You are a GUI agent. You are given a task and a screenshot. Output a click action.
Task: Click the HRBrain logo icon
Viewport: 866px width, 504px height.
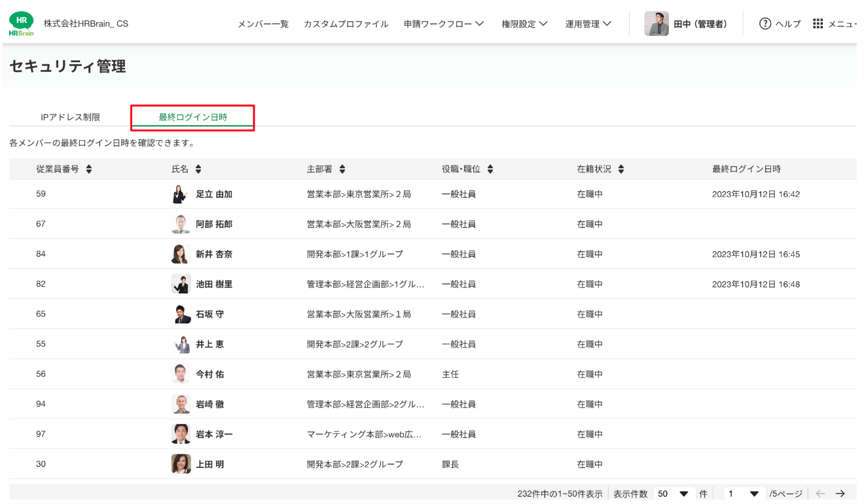22,24
